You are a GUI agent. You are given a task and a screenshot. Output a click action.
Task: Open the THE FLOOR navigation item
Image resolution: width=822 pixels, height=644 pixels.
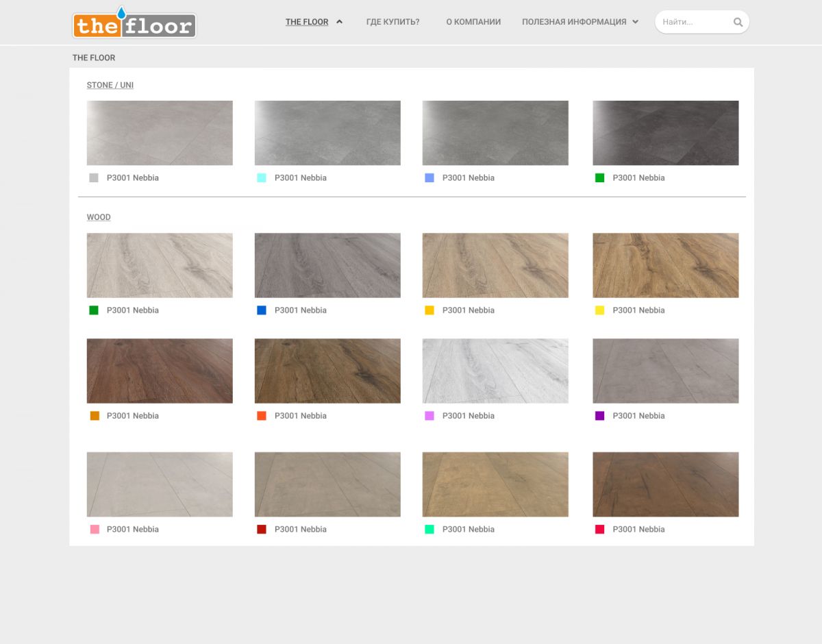click(x=307, y=22)
